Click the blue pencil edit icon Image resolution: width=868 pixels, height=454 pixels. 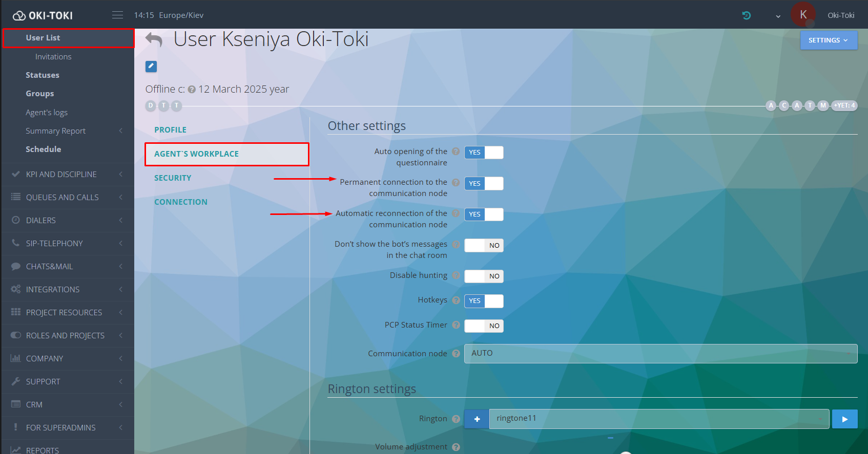pyautogui.click(x=151, y=67)
